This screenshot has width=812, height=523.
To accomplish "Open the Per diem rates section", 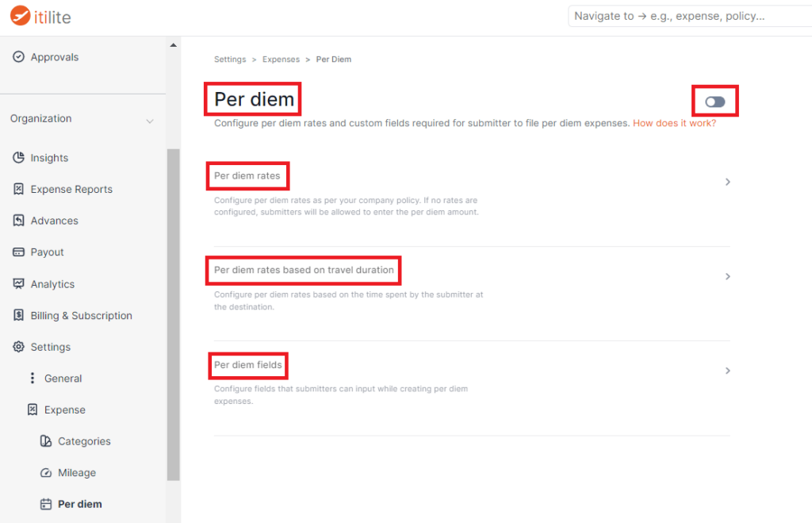I will click(247, 175).
